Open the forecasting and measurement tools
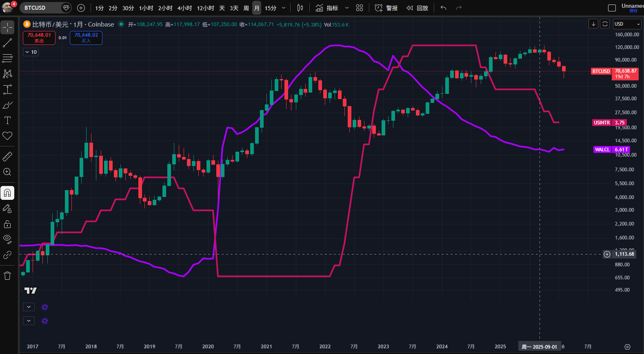Viewport: 644px width, 354px height. pos(7,89)
